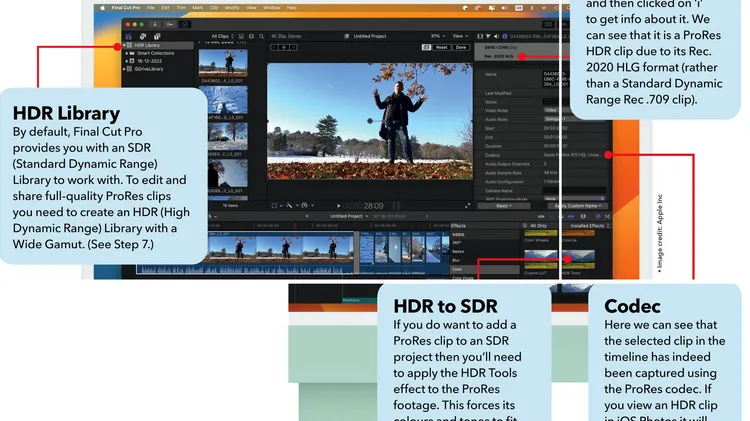The height and width of the screenshot is (421, 750).
Task: Select the HDR Tools effect thumbnail
Action: click(578, 259)
